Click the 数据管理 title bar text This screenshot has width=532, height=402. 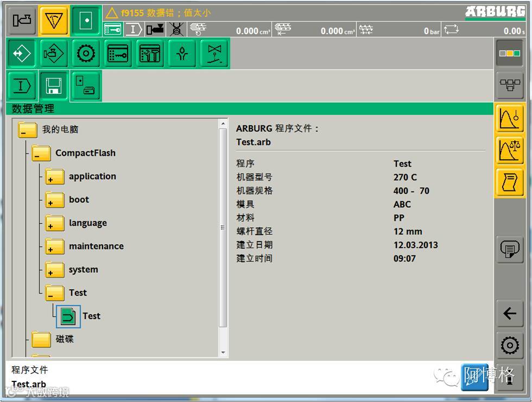(33, 109)
